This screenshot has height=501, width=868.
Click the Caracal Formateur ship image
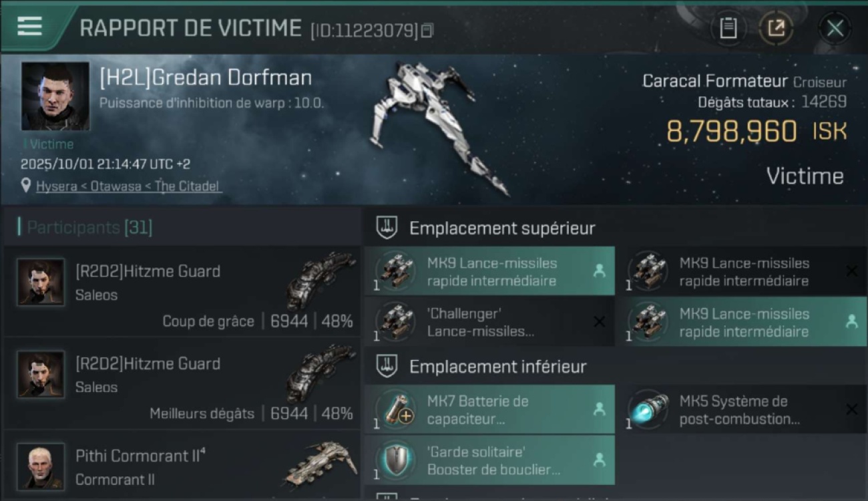point(439,127)
